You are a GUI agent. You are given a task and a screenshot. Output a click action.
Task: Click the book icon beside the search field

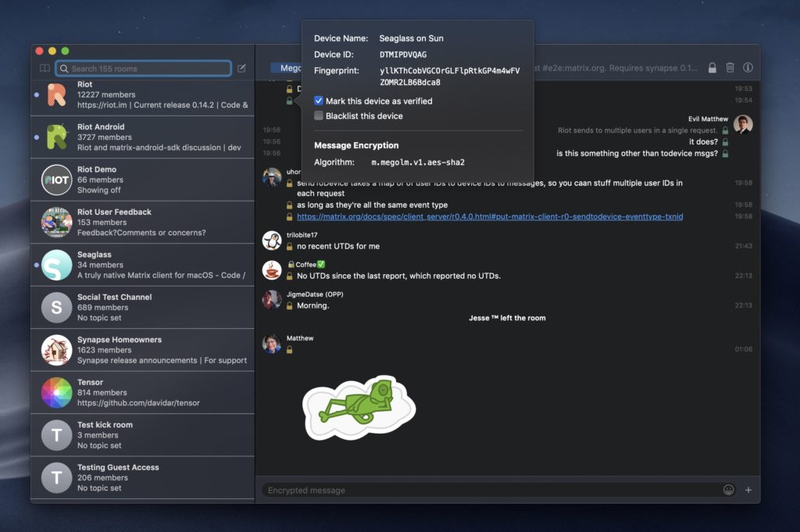[45, 69]
